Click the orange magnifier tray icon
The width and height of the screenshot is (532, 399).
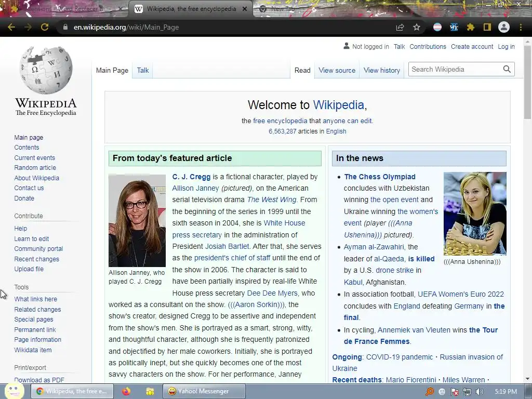pos(430,392)
